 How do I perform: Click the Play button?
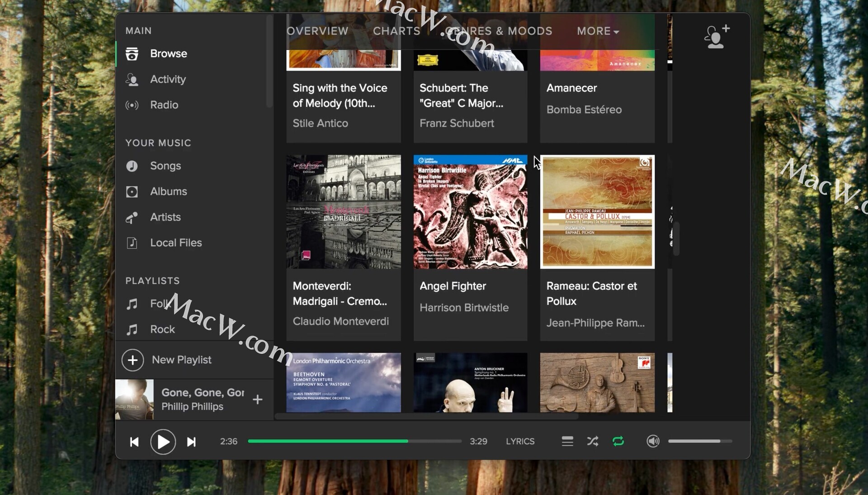[163, 442]
